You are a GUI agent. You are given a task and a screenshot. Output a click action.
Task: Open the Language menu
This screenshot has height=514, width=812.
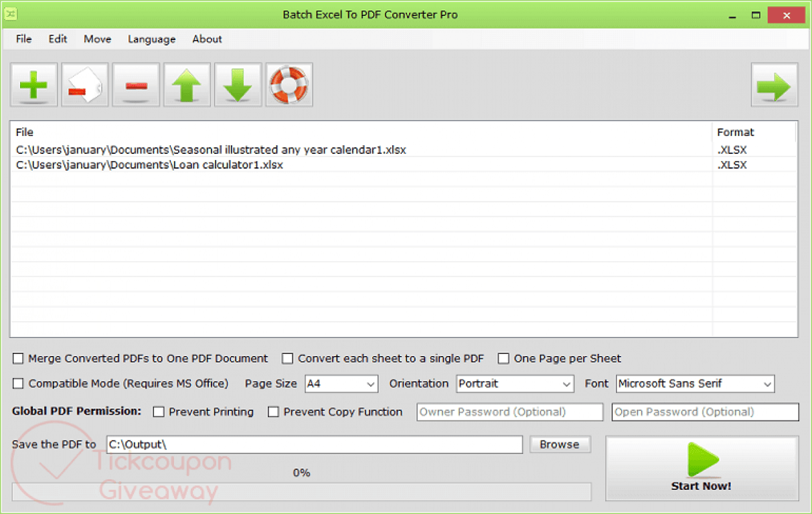[x=151, y=39]
